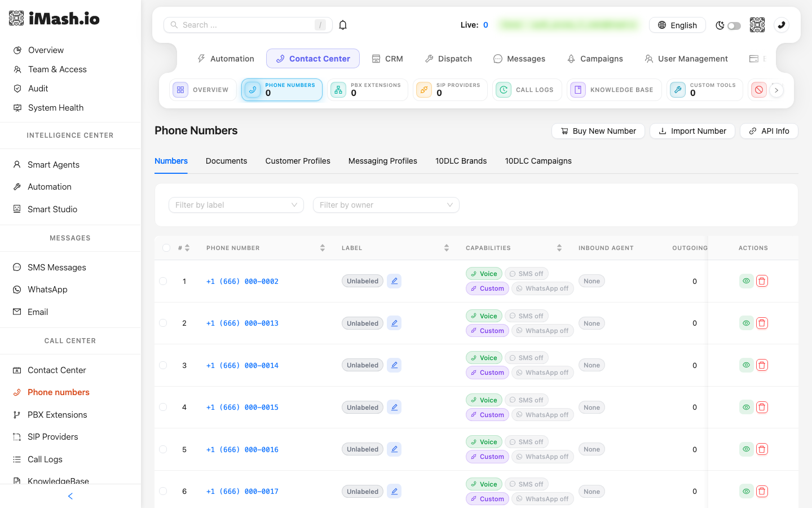812x508 pixels.
Task: Switch to the 10DLC Campaigns tab
Action: (538, 161)
